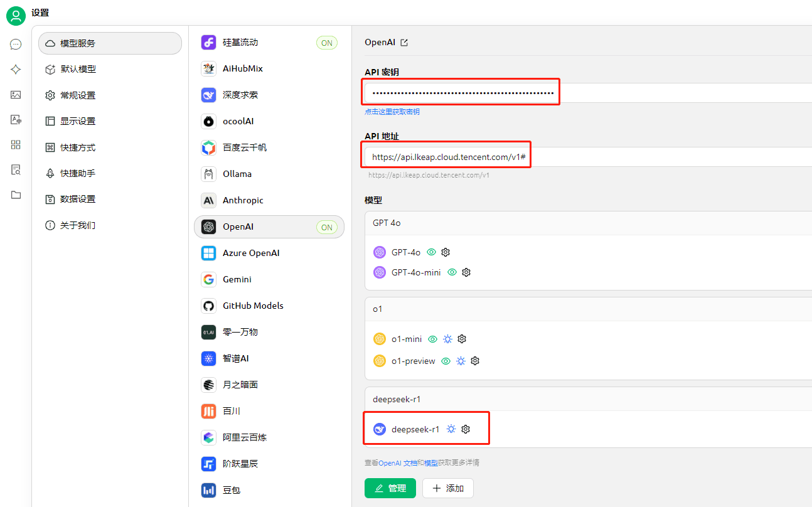Open the user avatar icon

point(16,16)
